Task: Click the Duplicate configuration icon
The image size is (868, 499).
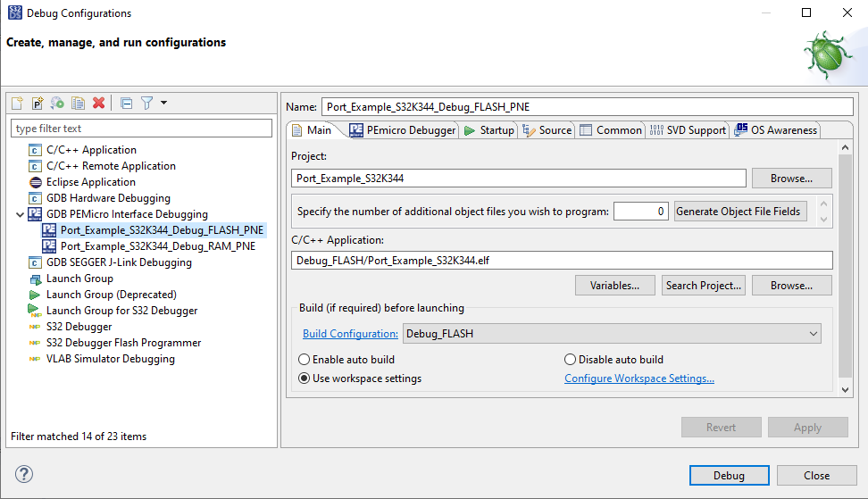Action: tap(78, 104)
